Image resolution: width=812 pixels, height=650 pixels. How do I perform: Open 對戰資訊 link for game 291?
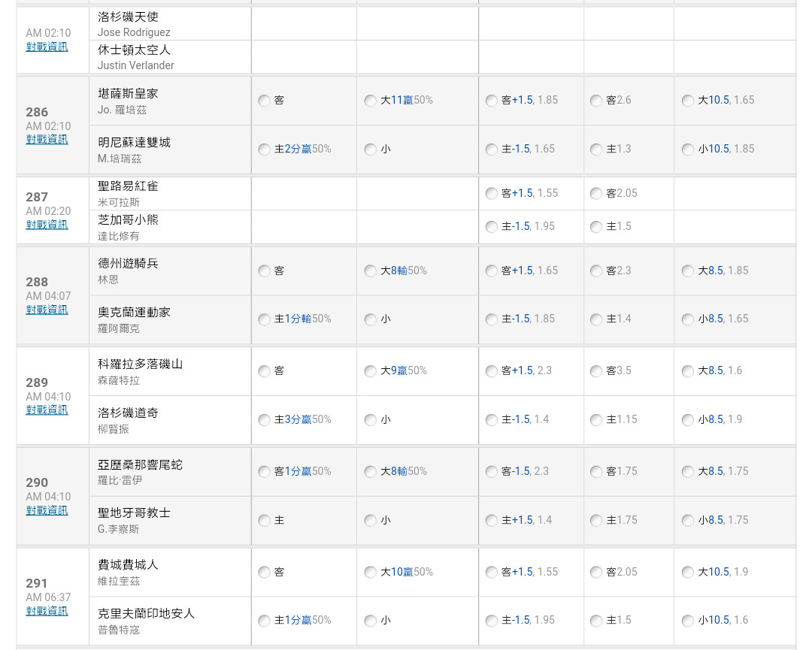(x=47, y=611)
